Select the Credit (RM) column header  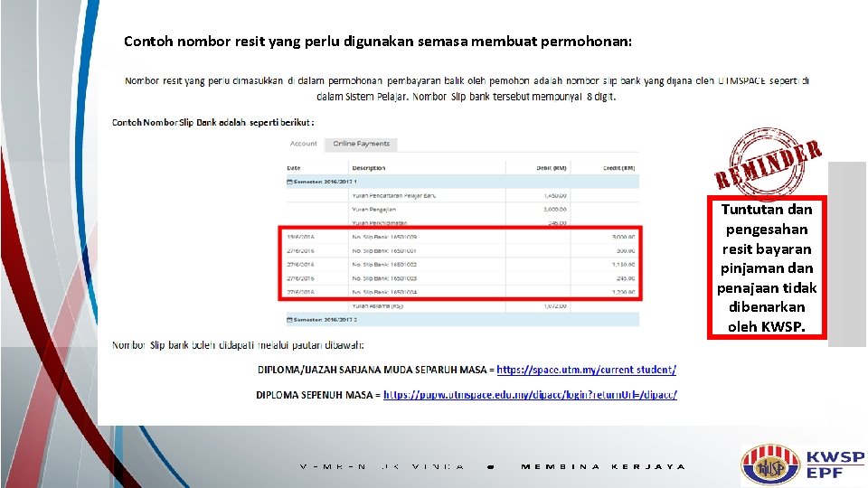click(x=618, y=168)
